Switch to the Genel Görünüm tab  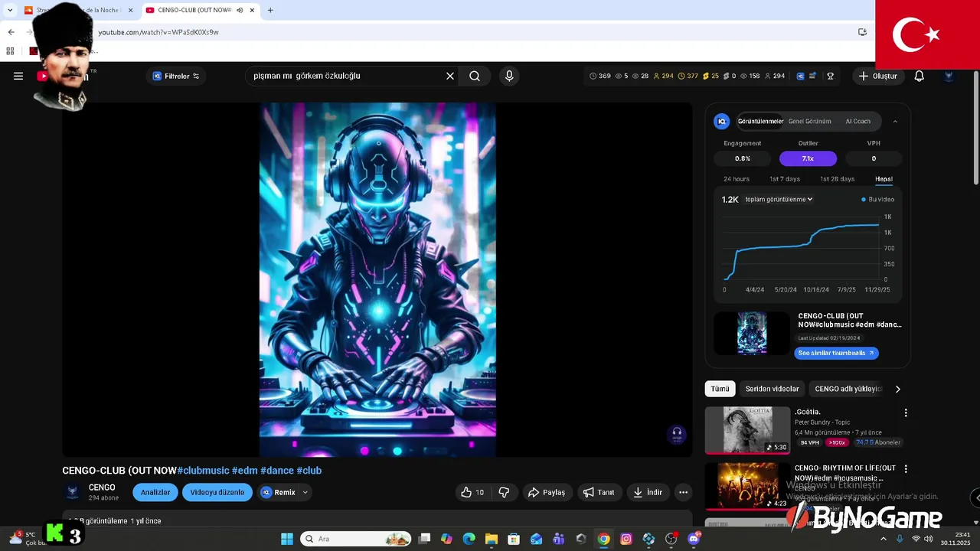809,121
